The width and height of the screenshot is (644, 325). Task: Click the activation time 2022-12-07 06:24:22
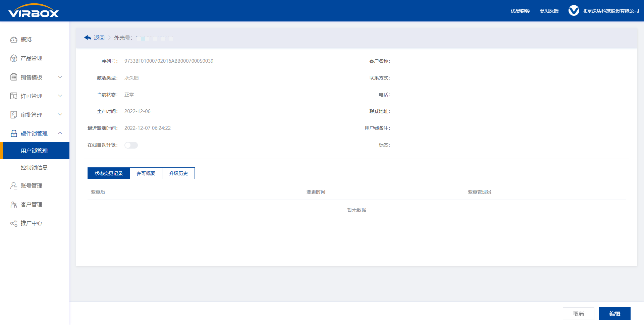tap(148, 128)
